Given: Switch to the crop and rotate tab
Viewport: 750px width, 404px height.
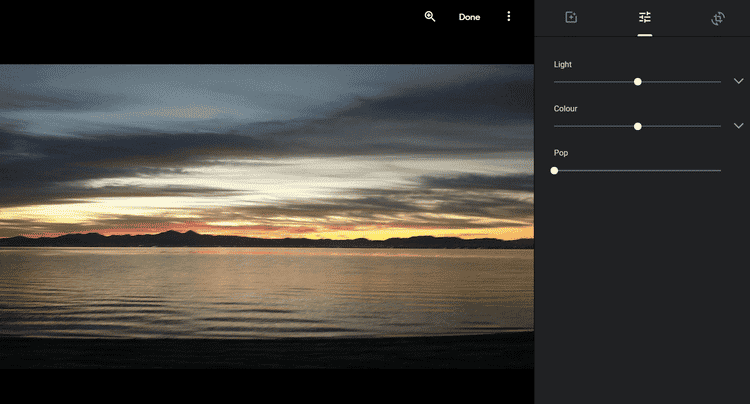Looking at the screenshot, I should pos(718,18).
